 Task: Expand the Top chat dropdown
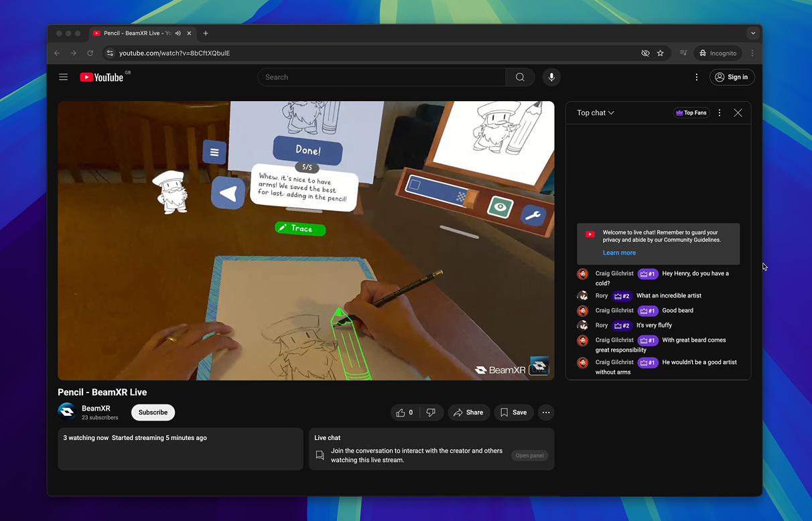[x=596, y=113]
